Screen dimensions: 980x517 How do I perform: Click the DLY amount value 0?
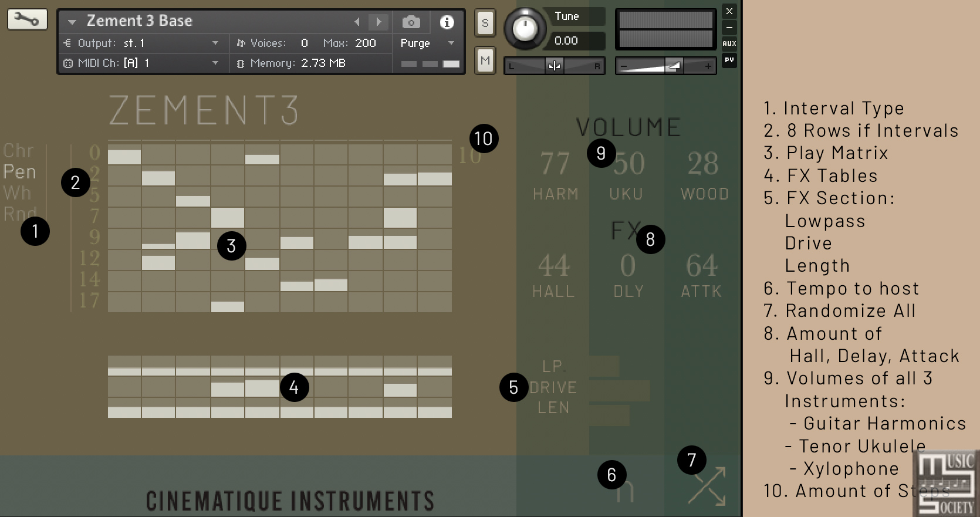[628, 266]
